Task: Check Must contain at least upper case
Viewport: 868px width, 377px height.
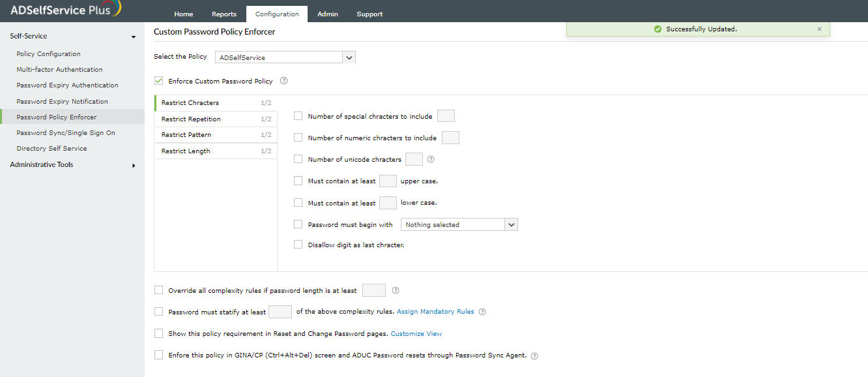Action: [x=298, y=181]
